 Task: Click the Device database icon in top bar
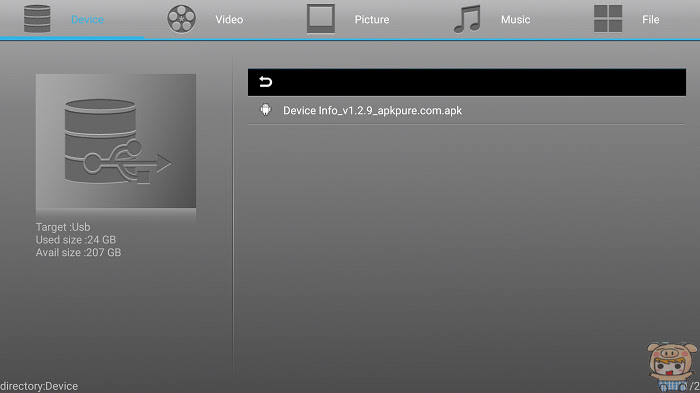tap(37, 19)
